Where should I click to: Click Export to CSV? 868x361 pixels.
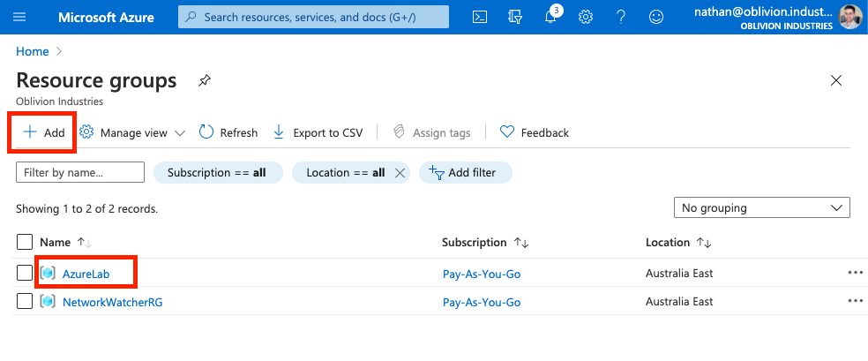click(x=318, y=132)
